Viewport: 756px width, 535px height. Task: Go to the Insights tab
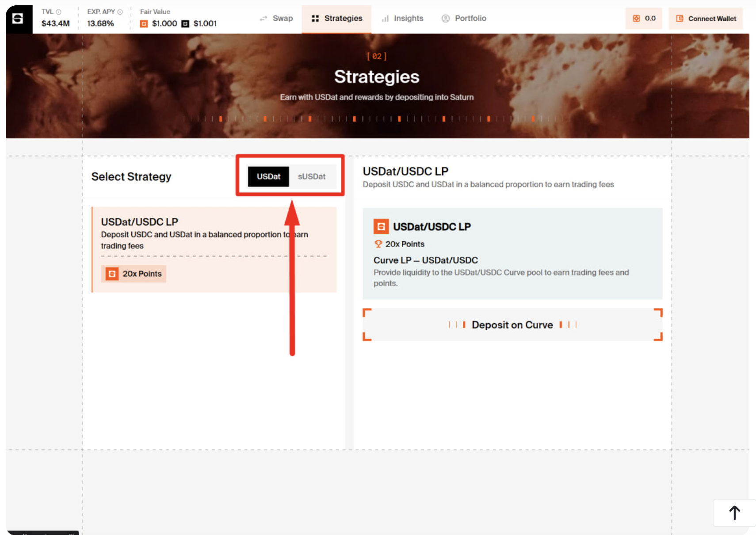click(x=402, y=19)
